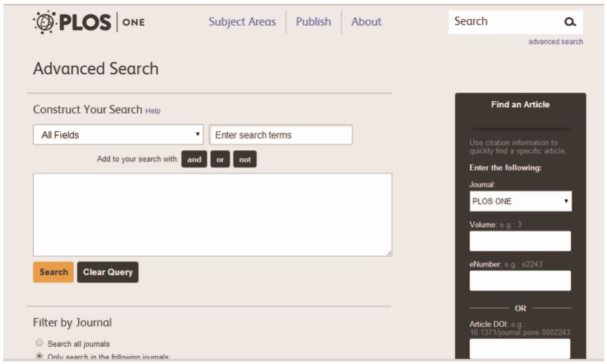
Task: Click inside the large query text area
Action: pyautogui.click(x=213, y=214)
